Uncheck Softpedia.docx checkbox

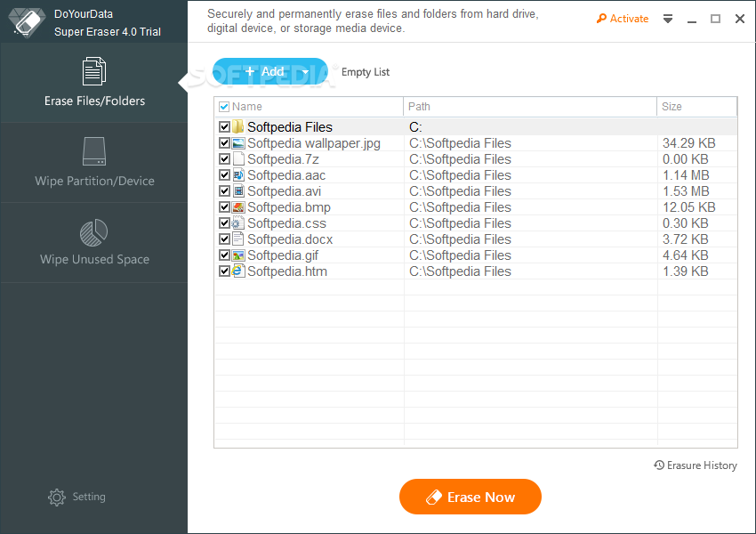click(224, 239)
